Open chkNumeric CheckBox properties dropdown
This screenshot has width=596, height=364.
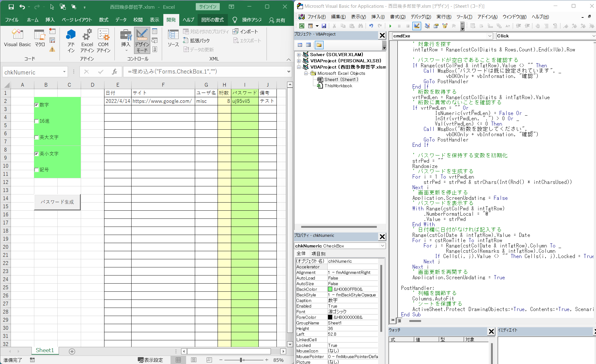pyautogui.click(x=382, y=246)
